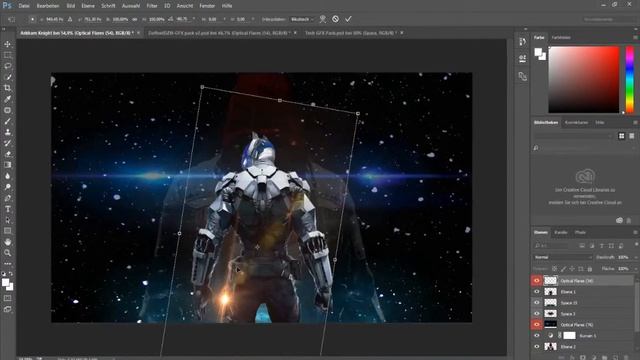Select the Quick Selection tool
640x360 pixels.
click(x=7, y=77)
